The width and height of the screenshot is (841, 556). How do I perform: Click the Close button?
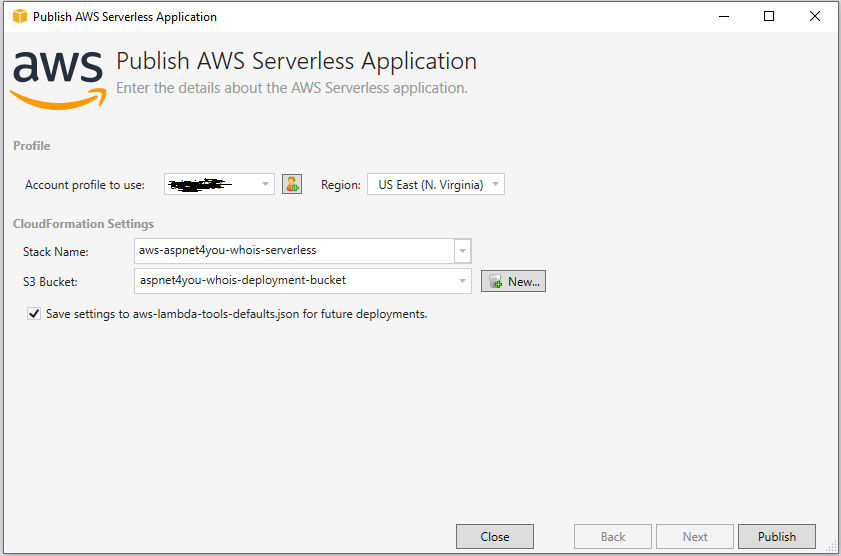point(495,537)
